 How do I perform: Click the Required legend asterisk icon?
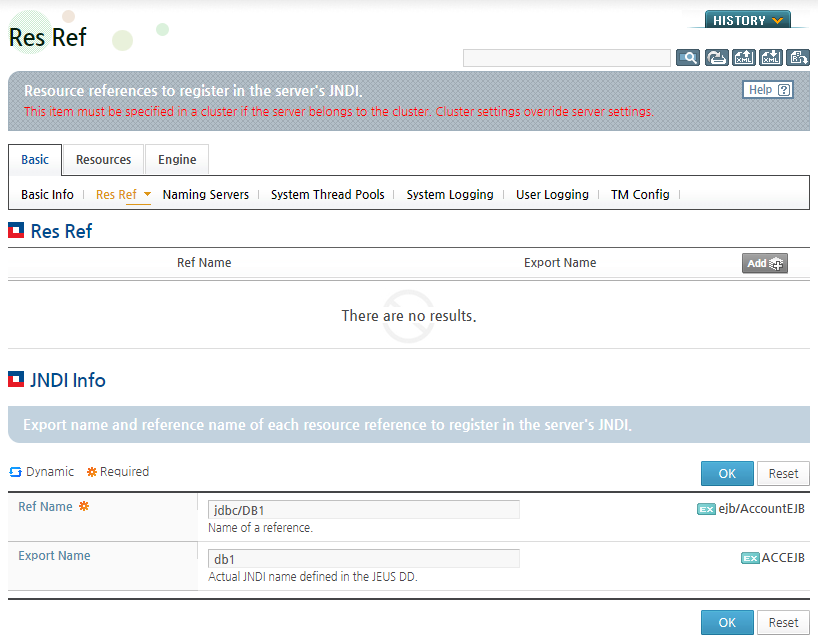[92, 472]
